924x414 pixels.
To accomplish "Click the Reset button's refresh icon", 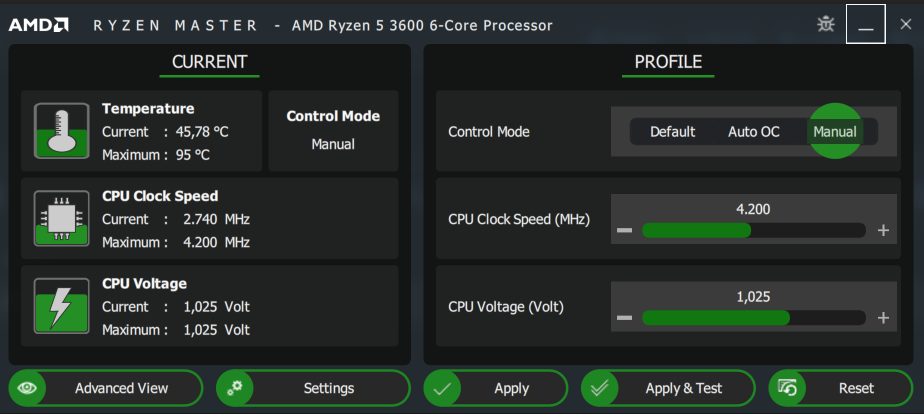I will (787, 388).
